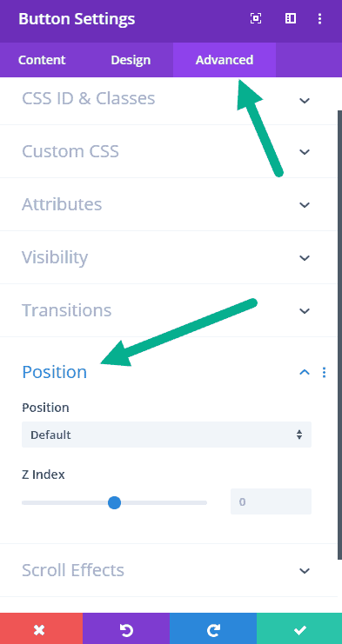Click the blue redo arrow button
The height and width of the screenshot is (644, 342).
[213, 628]
